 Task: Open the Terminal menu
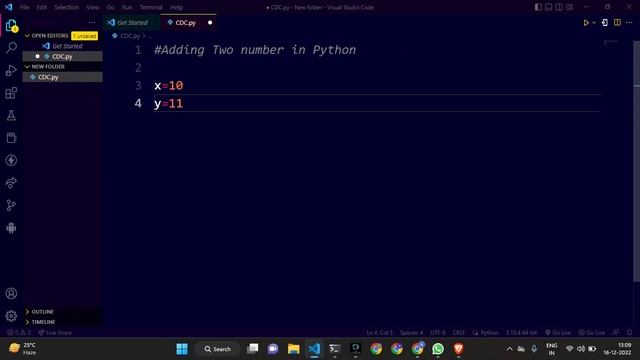[x=151, y=7]
